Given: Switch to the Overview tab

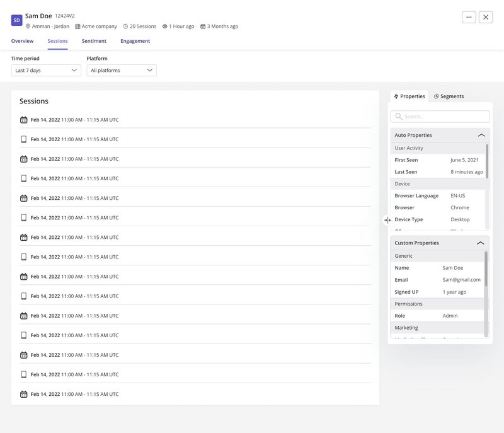Looking at the screenshot, I should click(22, 41).
